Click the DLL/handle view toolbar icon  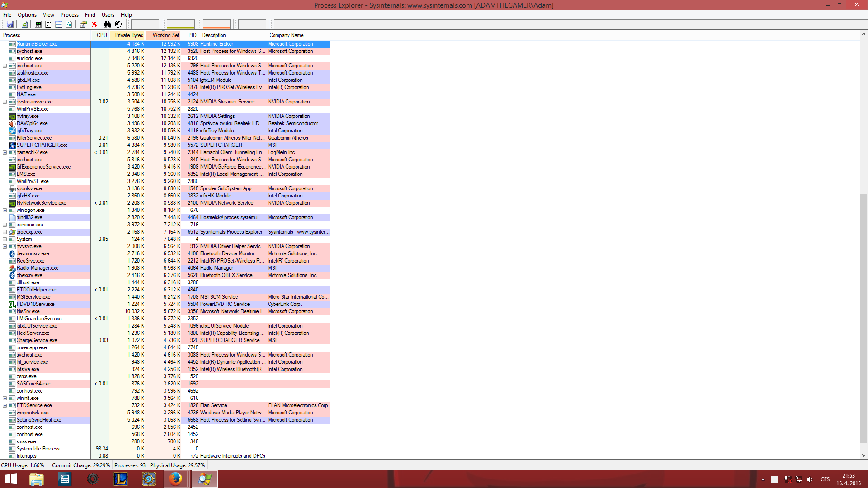[x=69, y=24]
